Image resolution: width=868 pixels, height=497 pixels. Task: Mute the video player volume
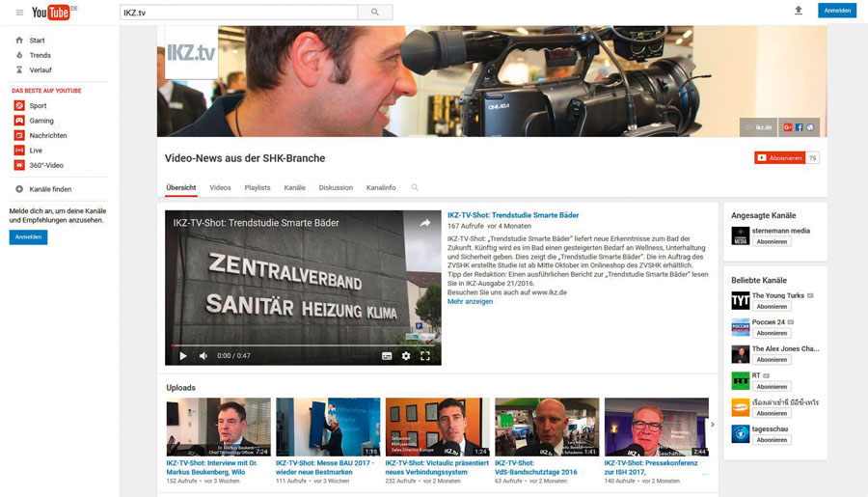tap(203, 356)
